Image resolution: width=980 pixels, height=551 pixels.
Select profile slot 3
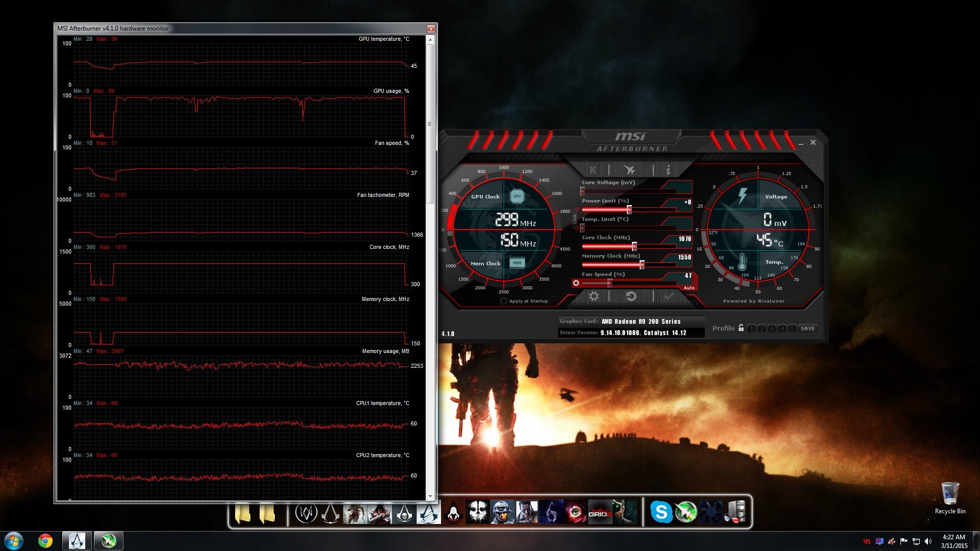(772, 329)
